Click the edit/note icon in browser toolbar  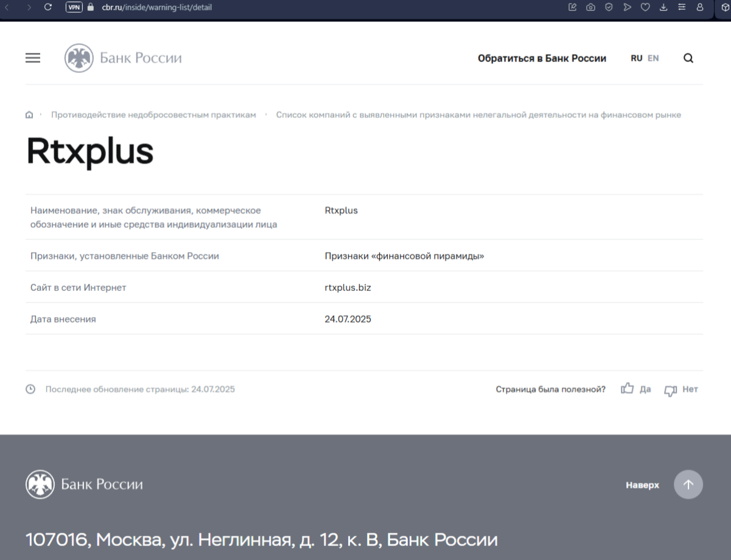click(572, 7)
